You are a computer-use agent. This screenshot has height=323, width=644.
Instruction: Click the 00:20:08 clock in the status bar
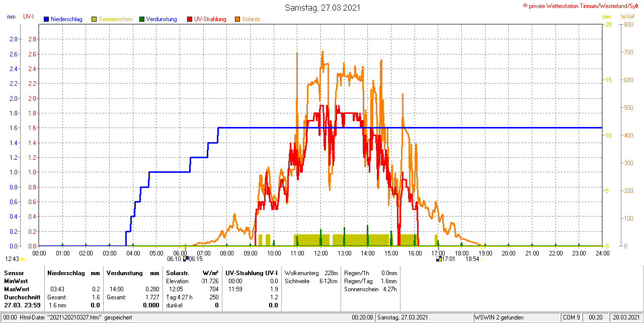pyautogui.click(x=362, y=317)
